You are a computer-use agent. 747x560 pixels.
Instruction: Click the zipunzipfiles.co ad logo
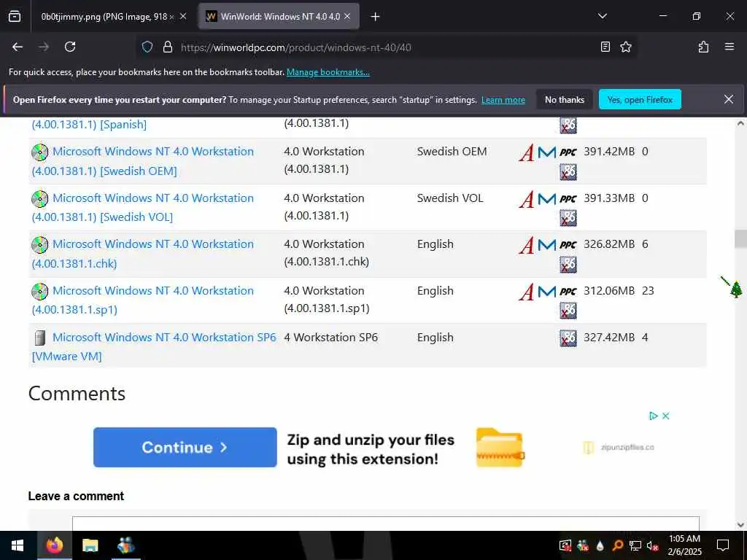click(619, 448)
